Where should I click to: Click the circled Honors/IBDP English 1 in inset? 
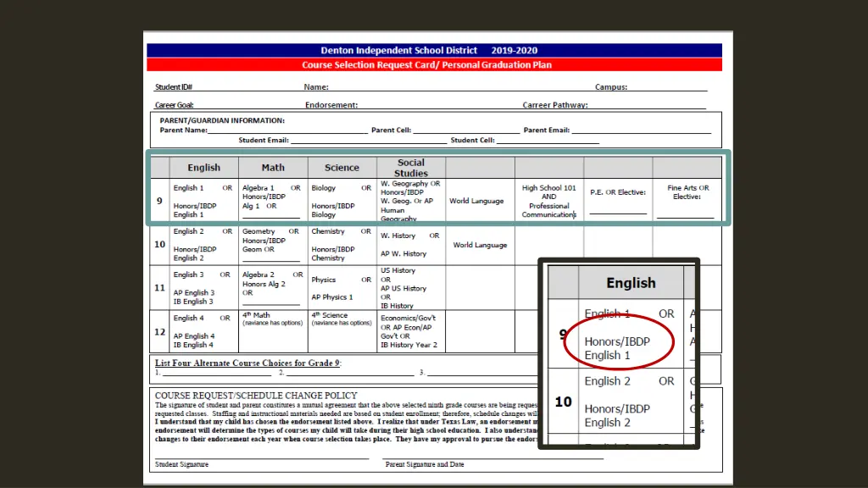pyautogui.click(x=617, y=348)
